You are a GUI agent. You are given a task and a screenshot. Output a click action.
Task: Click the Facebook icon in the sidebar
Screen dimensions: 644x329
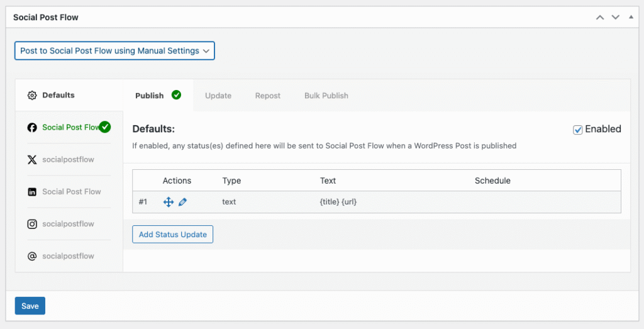(x=32, y=127)
